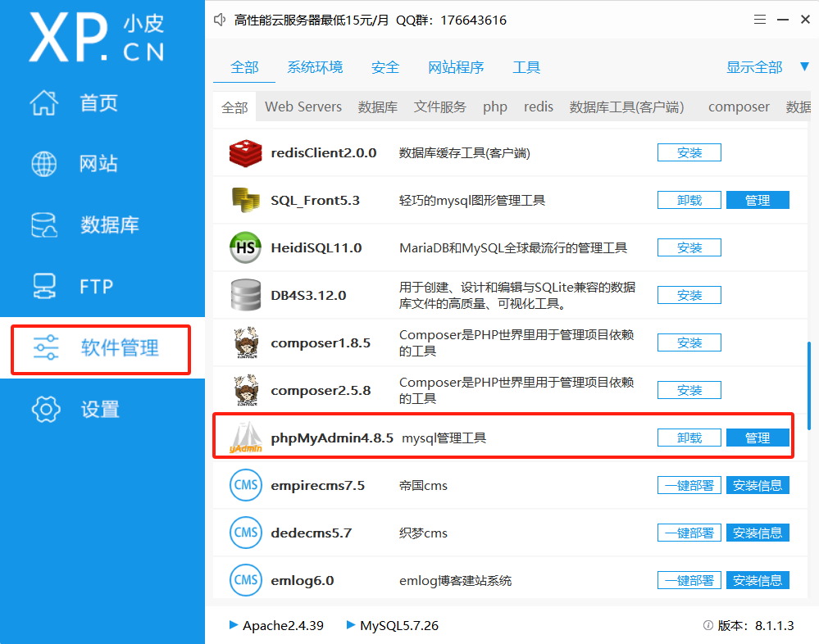The image size is (819, 644).
Task: Click the software management sliders icon
Action: [46, 347]
